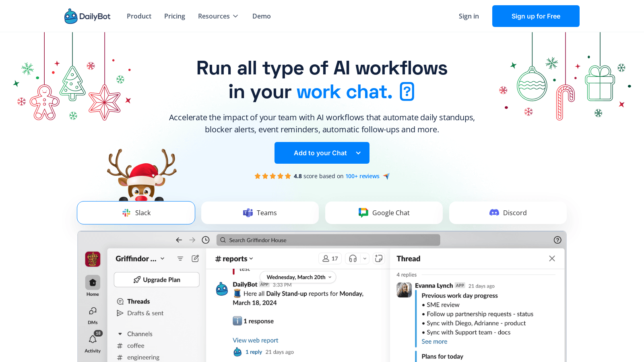Open the Product menu item

tap(139, 16)
